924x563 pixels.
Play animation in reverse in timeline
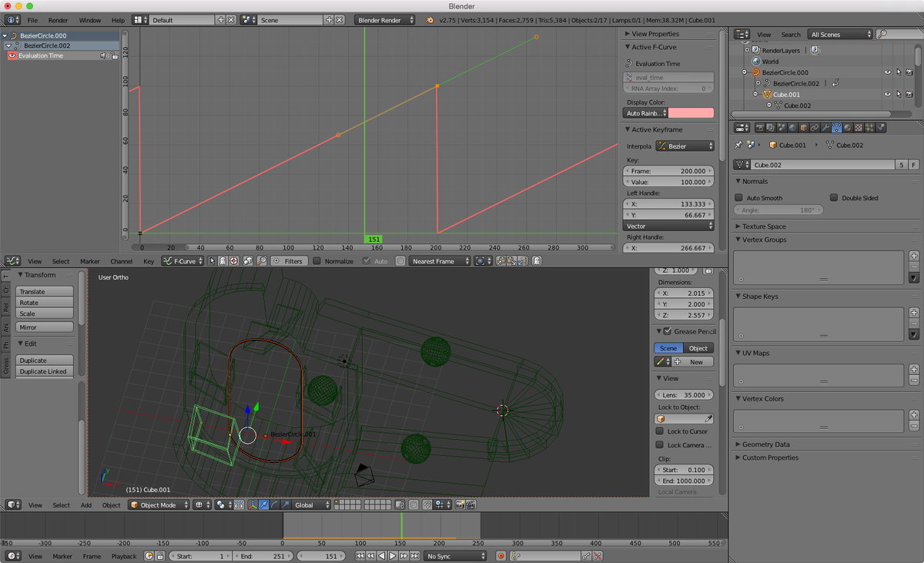click(382, 556)
